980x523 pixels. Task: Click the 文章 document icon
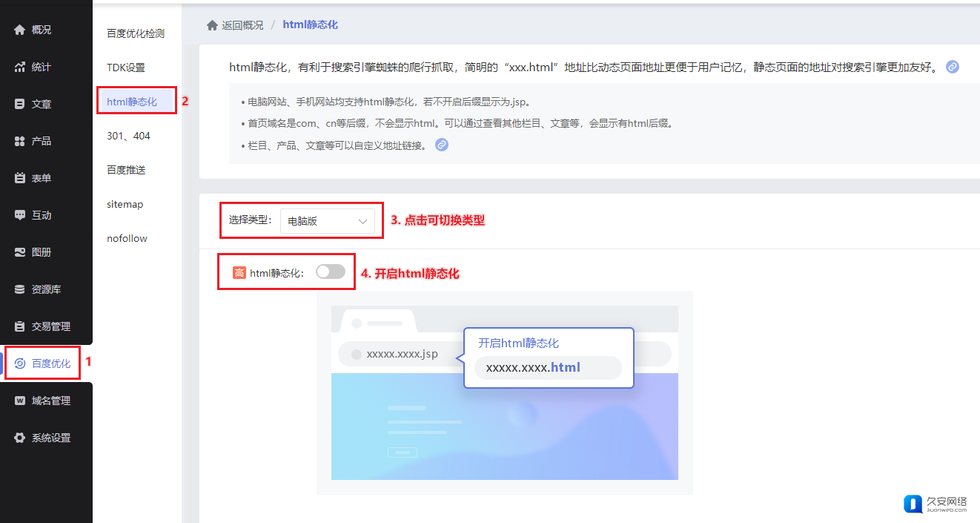coord(20,104)
